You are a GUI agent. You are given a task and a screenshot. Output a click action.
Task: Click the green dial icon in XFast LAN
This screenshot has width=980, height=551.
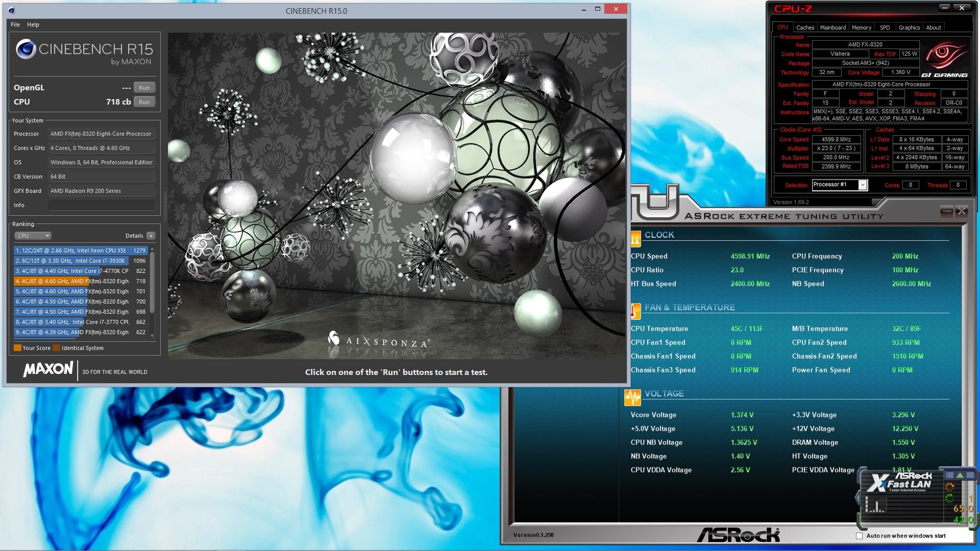[x=949, y=498]
